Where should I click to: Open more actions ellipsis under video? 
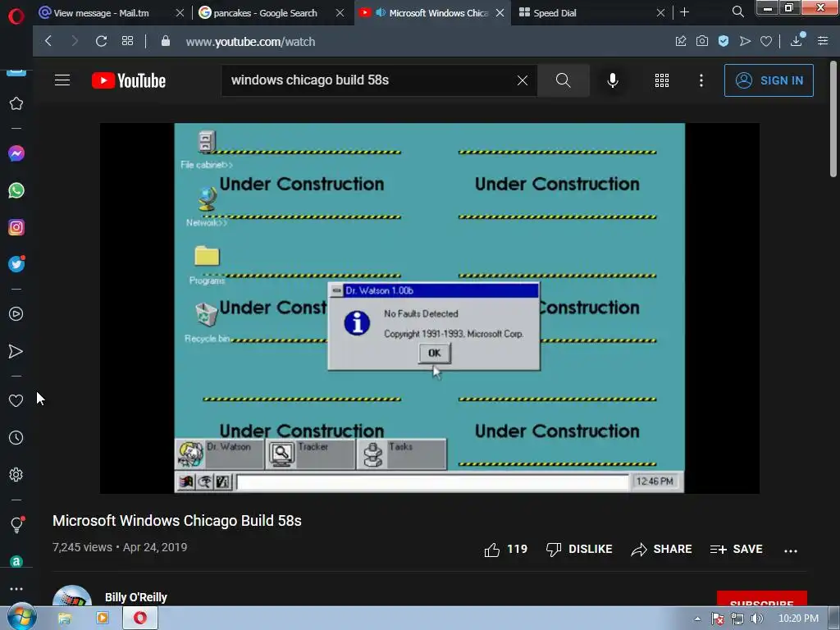[791, 550]
